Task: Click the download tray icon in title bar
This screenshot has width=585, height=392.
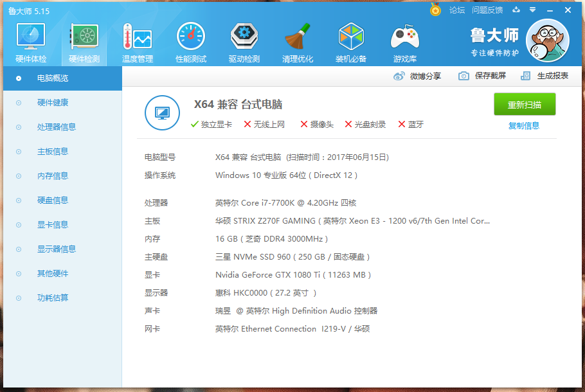Action: pos(516,10)
